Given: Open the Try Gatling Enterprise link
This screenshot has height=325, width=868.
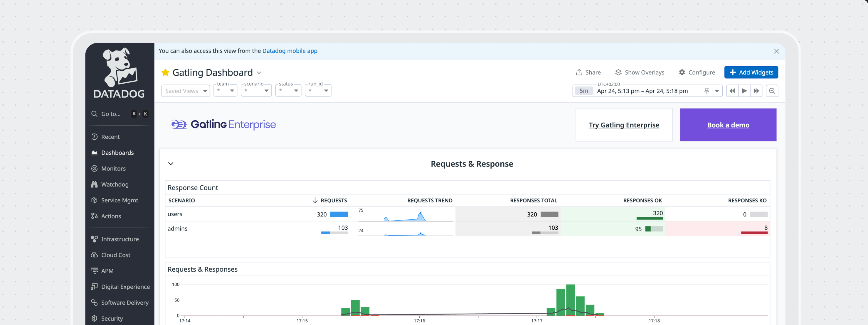Looking at the screenshot, I should tap(624, 125).
